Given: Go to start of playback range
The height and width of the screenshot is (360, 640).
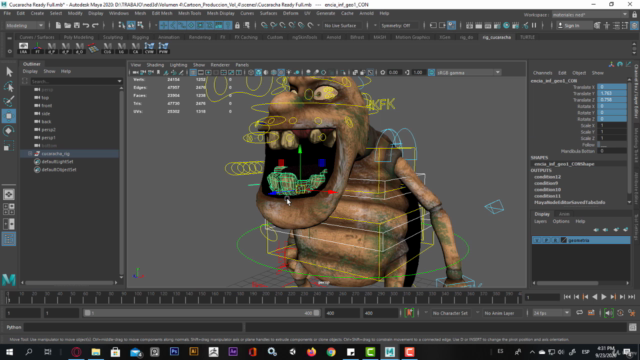Looking at the screenshot, I should [x=567, y=297].
